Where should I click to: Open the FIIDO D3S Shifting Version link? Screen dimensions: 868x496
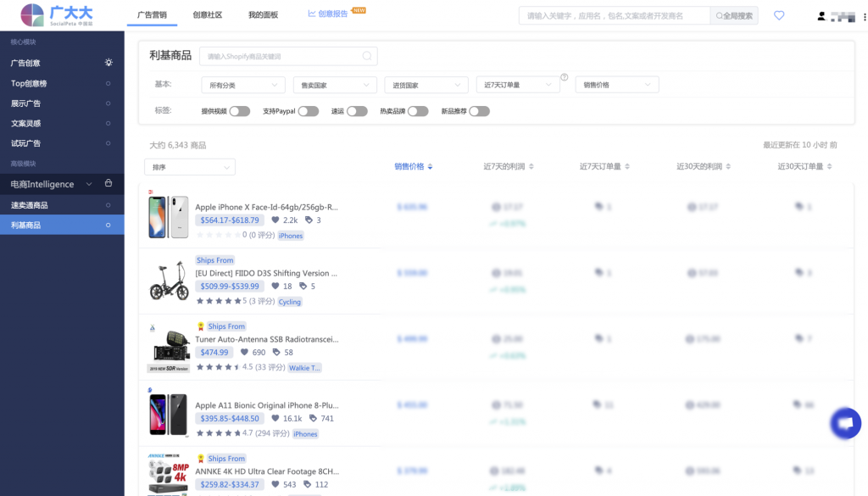tap(265, 273)
